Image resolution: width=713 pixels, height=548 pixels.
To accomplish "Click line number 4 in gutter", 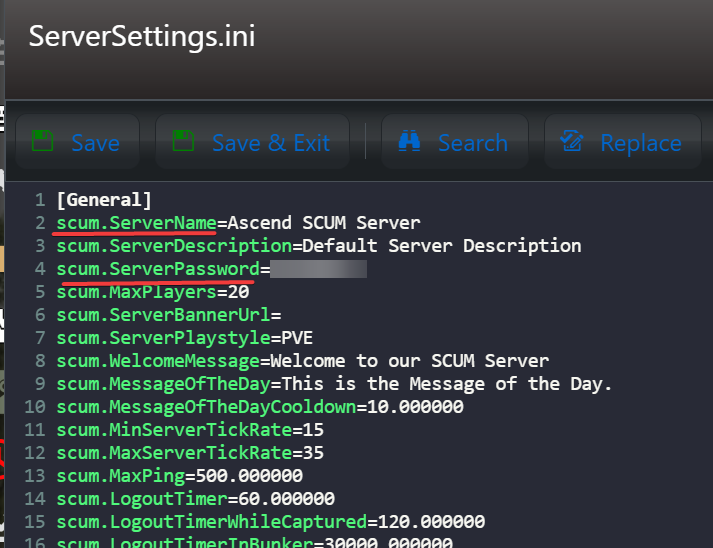I will [x=40, y=269].
